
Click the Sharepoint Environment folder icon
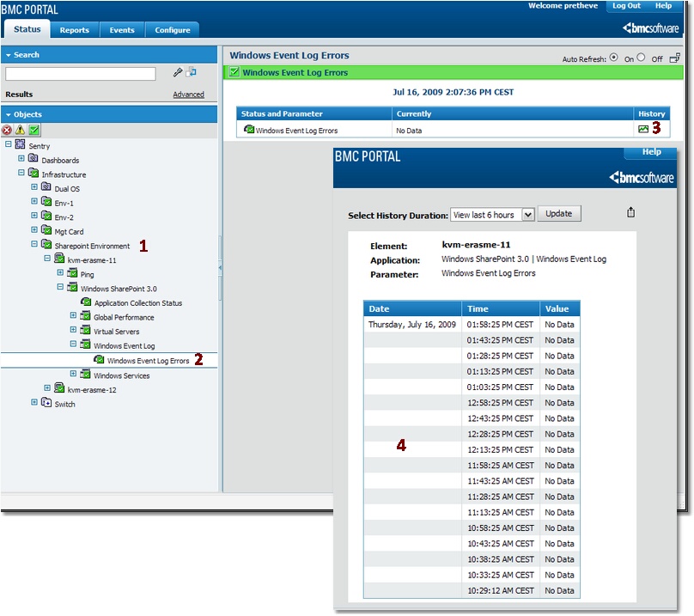coord(46,244)
